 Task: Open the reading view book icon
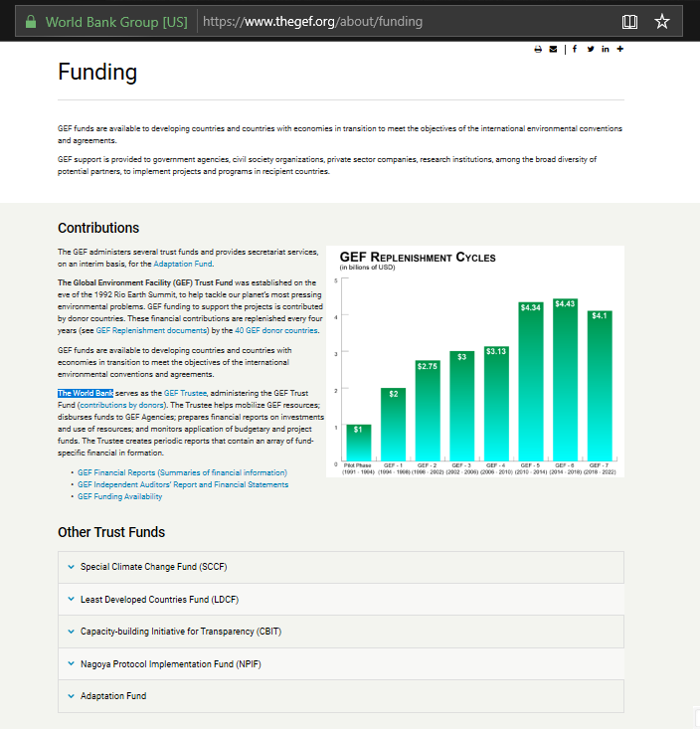[629, 22]
